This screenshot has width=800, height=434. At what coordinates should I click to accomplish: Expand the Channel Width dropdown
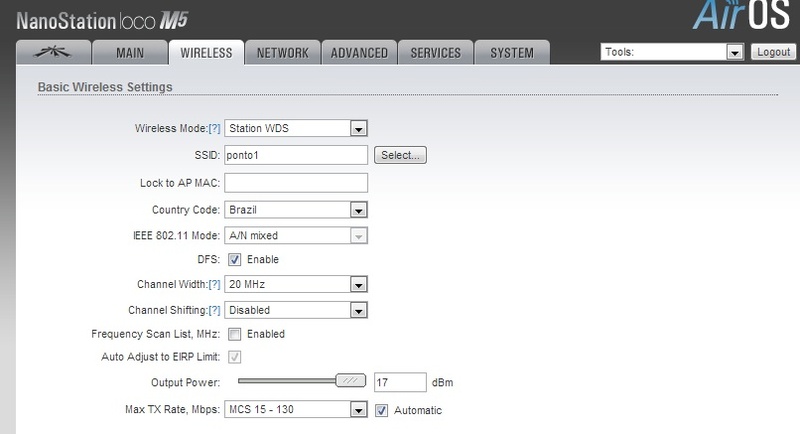click(x=296, y=284)
